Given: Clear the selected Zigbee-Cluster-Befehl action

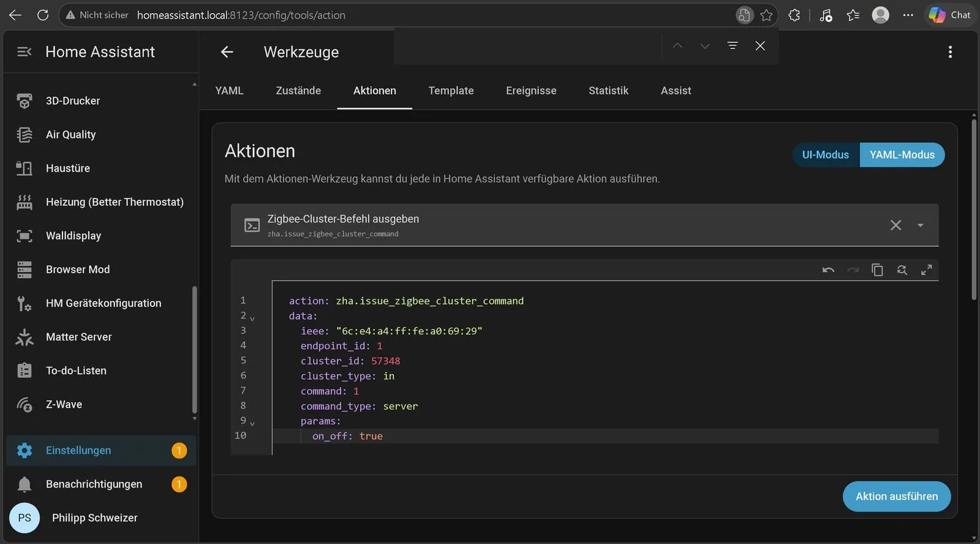Looking at the screenshot, I should pyautogui.click(x=895, y=225).
